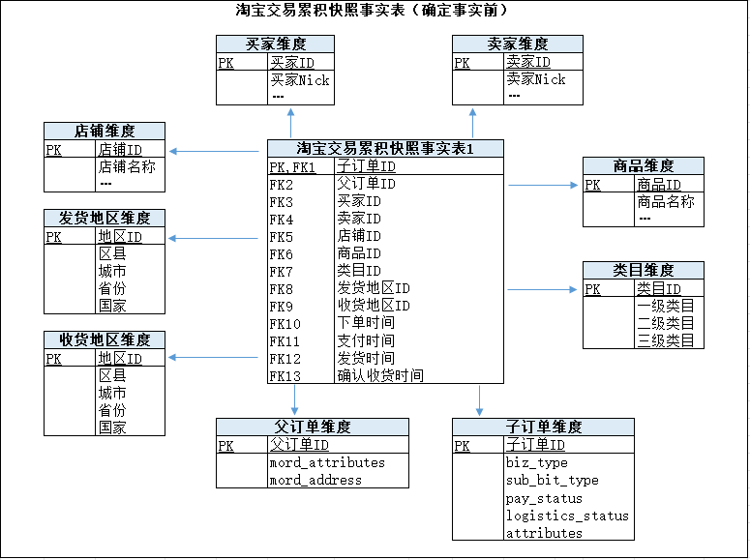Select the 类目维度 table header
Viewport: 750px width, 560px height.
tap(644, 270)
